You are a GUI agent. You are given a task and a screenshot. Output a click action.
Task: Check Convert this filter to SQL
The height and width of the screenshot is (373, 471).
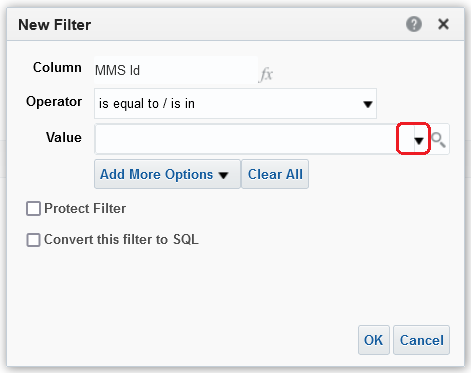[x=33, y=240]
